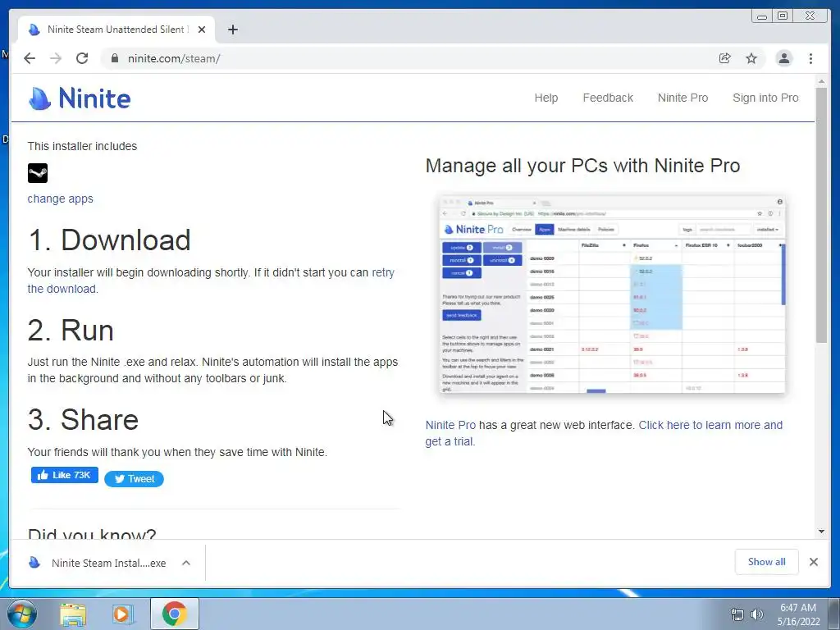Click Sign into Pro
The height and width of the screenshot is (630, 840).
tap(765, 98)
